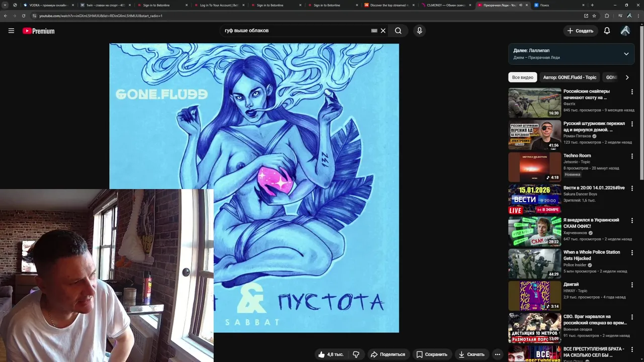This screenshot has height=362, width=644.
Task: Open the Русский штурмовик пережил ад thumbnail
Action: point(534,135)
